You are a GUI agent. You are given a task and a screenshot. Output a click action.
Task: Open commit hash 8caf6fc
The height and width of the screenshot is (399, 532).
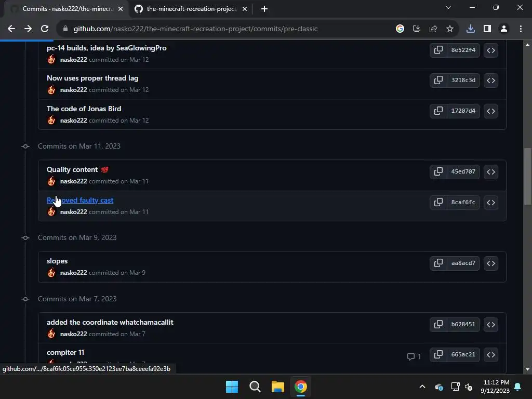pos(463,202)
